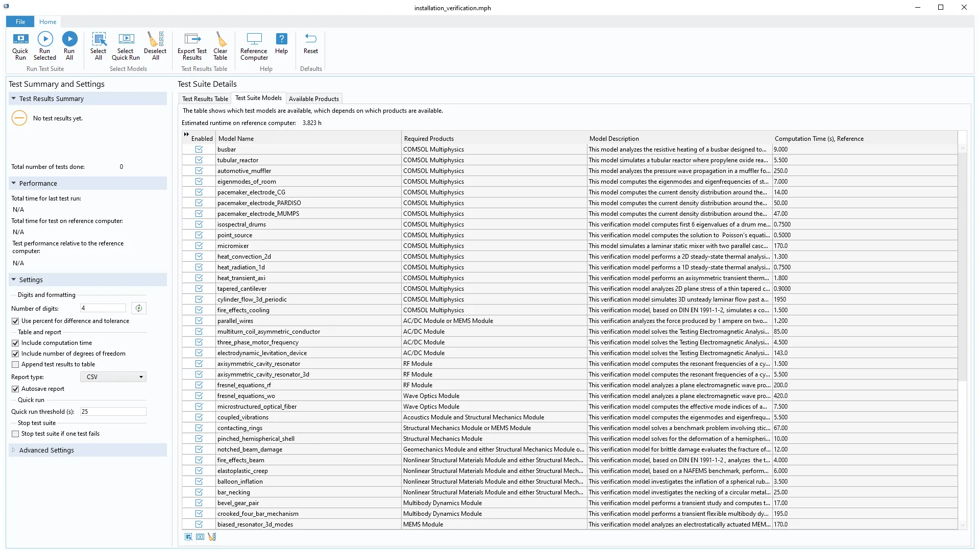
Task: Click refresh icon beside Number of digits
Action: (138, 308)
